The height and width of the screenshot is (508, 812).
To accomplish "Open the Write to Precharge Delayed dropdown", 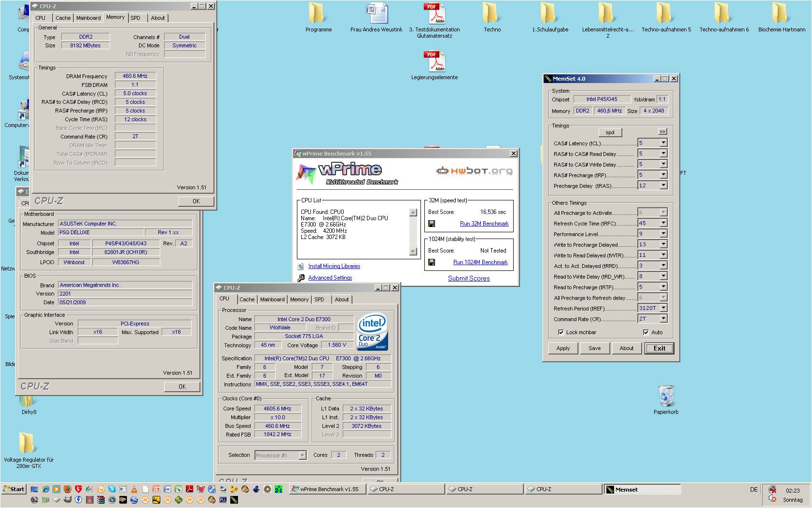I will tap(663, 244).
